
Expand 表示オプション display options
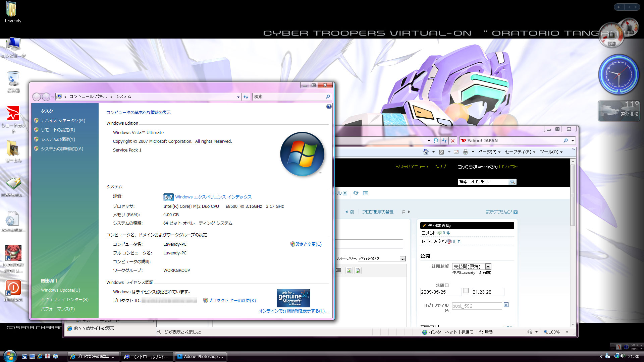(501, 212)
